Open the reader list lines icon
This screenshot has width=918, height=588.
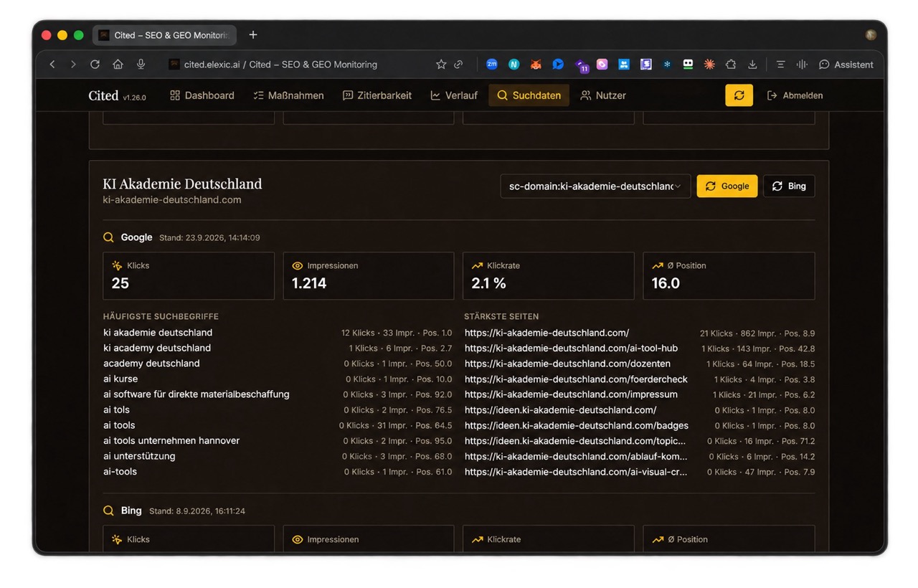point(780,65)
